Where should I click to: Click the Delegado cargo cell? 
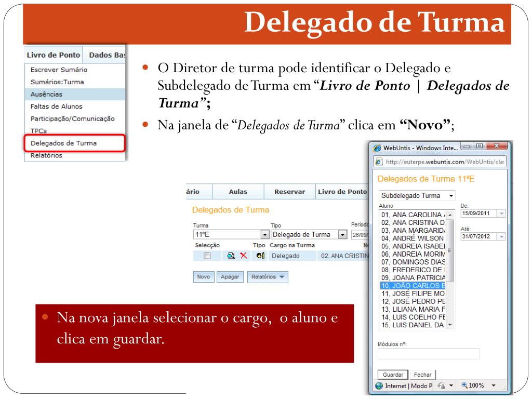coord(292,256)
